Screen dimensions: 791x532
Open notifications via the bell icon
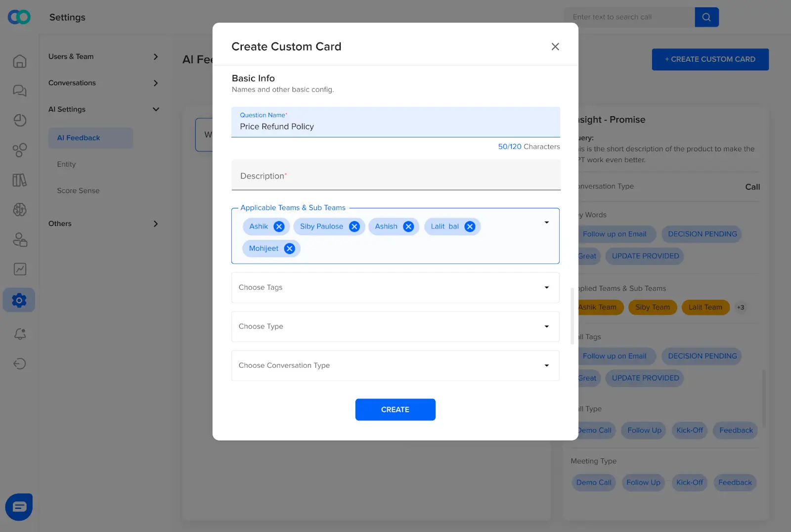pyautogui.click(x=19, y=334)
